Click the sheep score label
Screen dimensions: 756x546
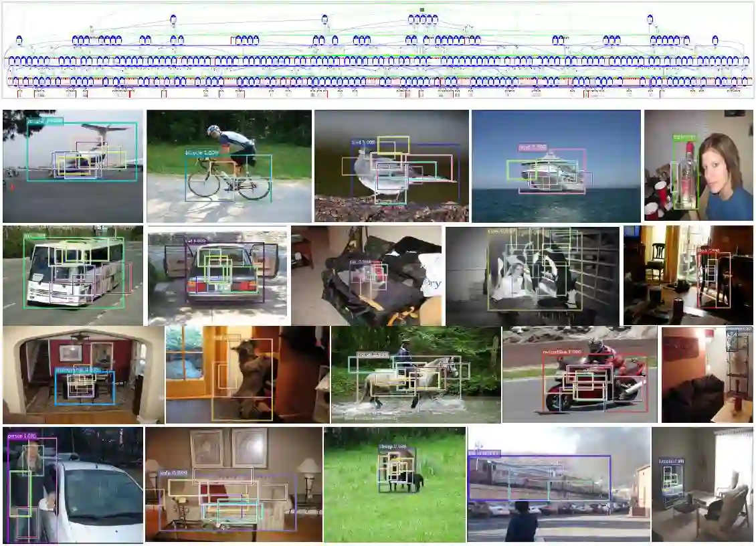(393, 447)
